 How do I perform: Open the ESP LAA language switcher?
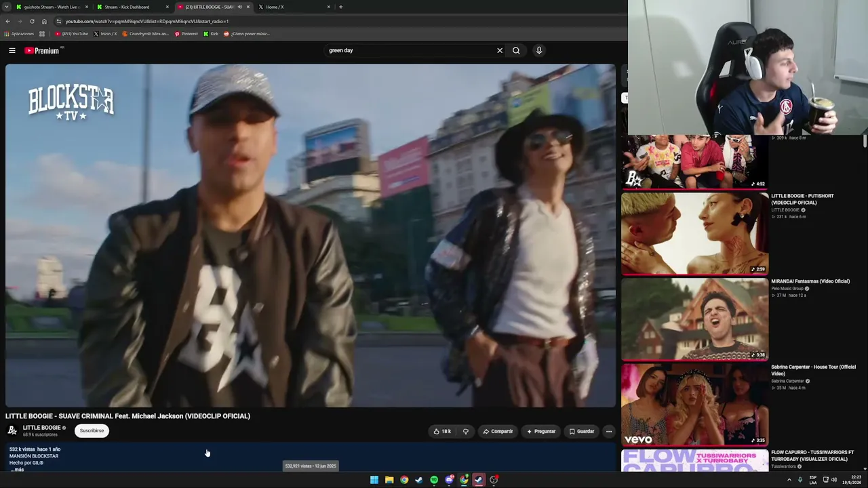812,480
